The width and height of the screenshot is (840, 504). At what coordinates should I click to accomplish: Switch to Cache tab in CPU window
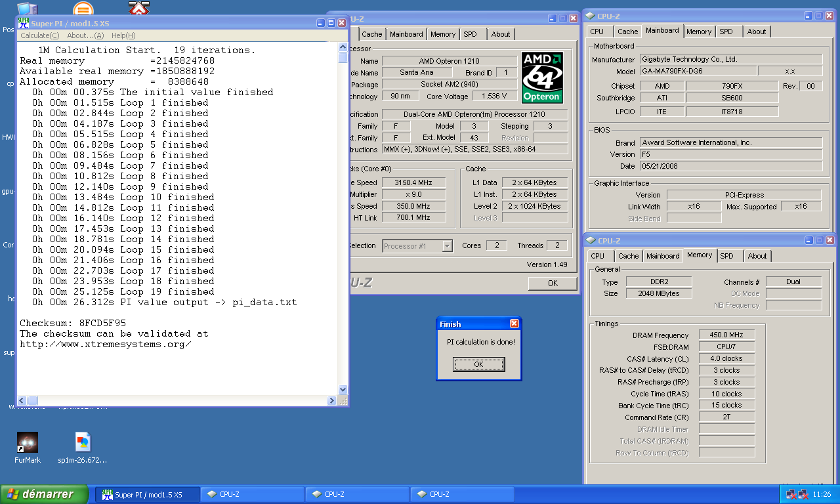371,34
